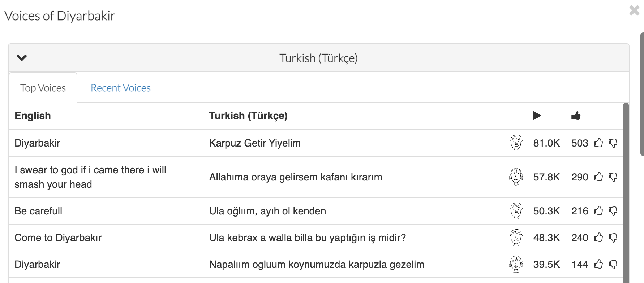Close the Voices of Diyarbakir dialog

[634, 10]
